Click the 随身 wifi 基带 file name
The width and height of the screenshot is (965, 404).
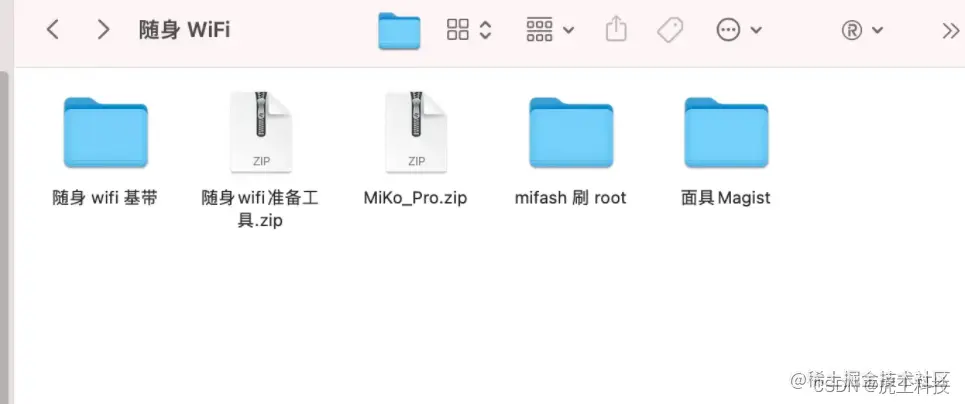(105, 198)
